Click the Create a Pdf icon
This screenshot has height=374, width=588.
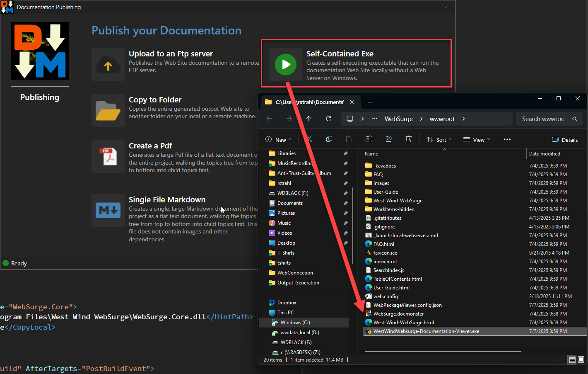[x=108, y=157]
